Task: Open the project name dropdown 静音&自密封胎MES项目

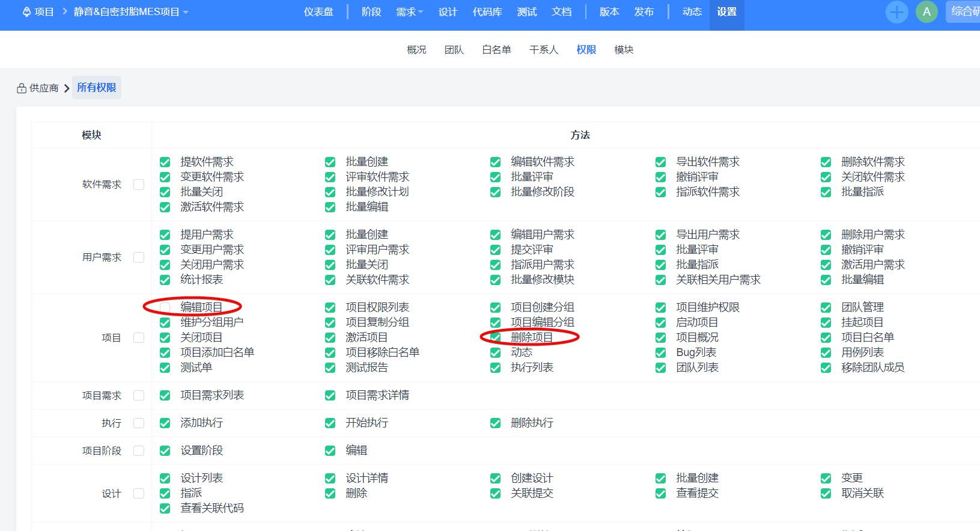Action: [130, 12]
